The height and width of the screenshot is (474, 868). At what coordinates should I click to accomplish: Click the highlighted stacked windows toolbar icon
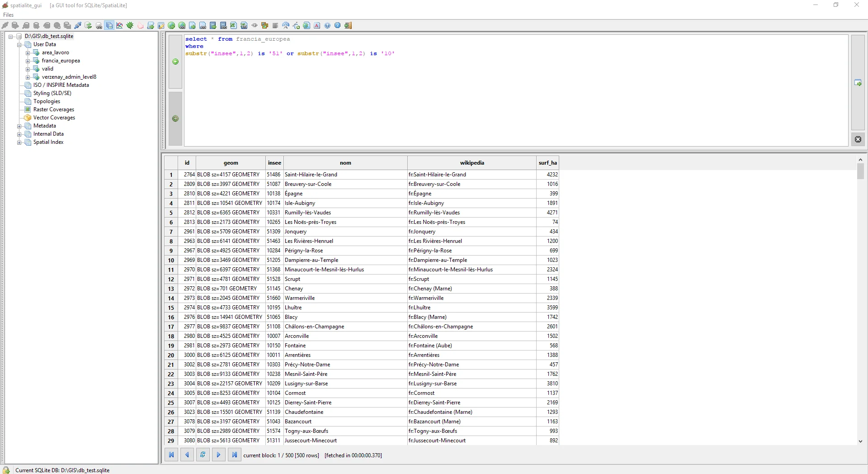[x=109, y=25]
